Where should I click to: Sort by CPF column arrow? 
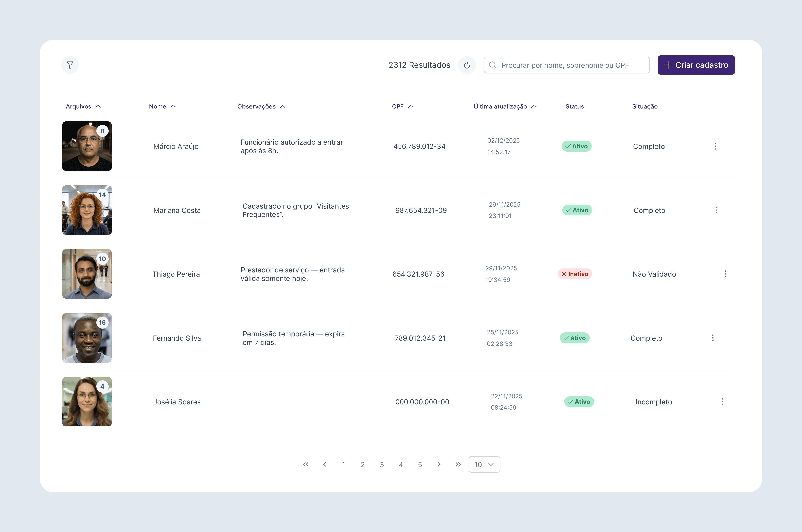click(411, 106)
